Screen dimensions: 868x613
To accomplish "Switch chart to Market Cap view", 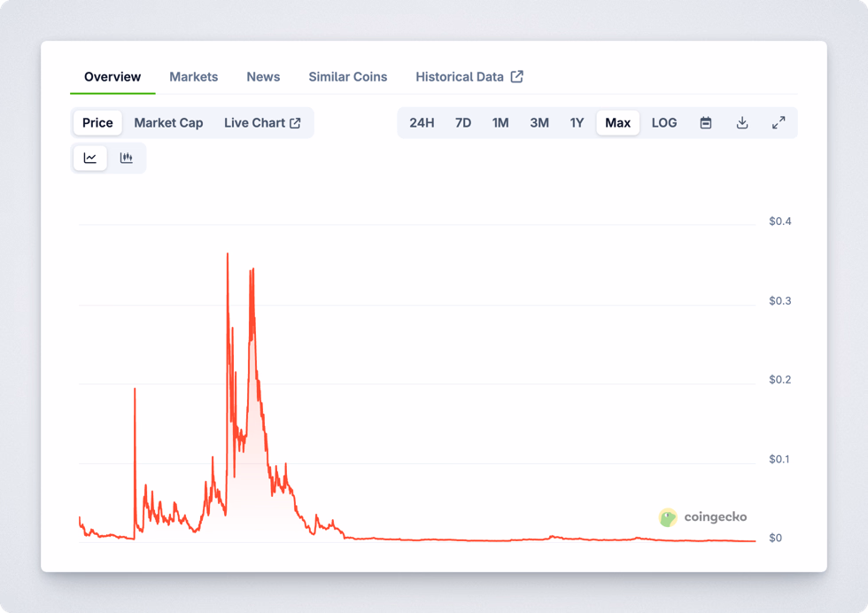I will 168,122.
